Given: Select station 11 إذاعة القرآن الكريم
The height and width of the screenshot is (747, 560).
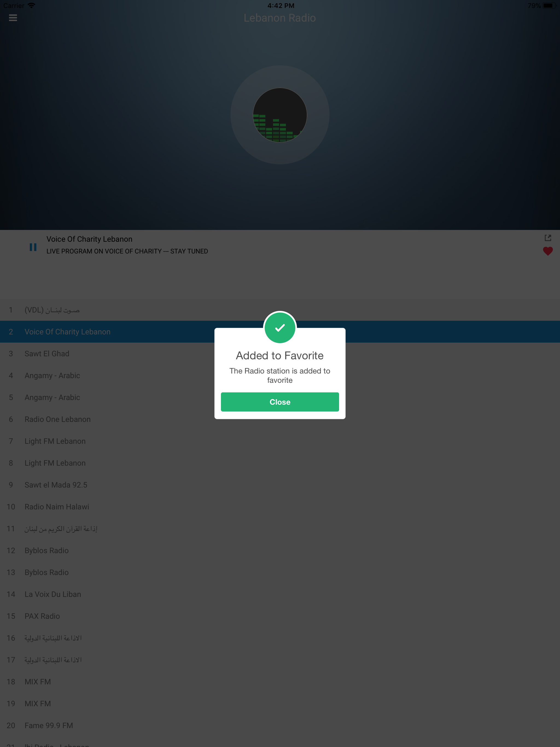Looking at the screenshot, I should pyautogui.click(x=280, y=529).
